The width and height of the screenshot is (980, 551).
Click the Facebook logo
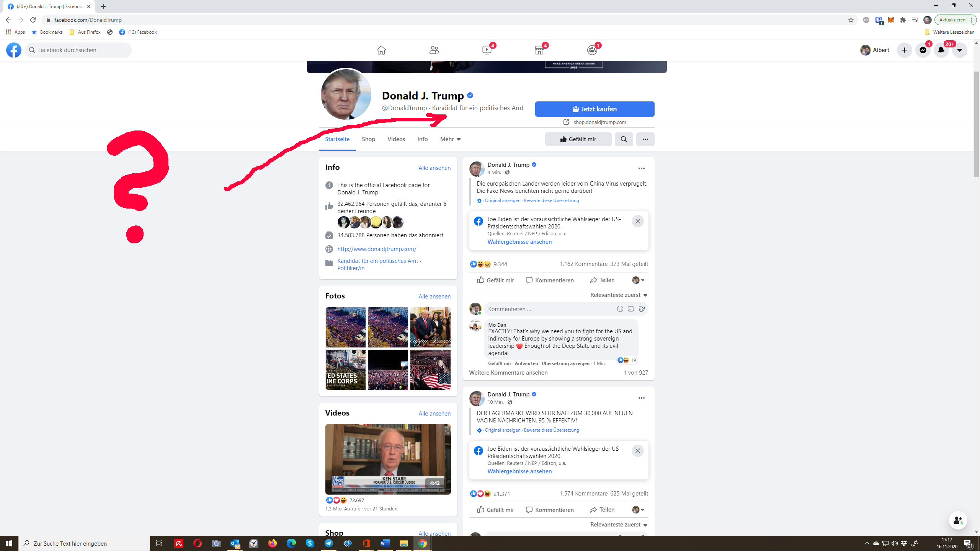[14, 50]
